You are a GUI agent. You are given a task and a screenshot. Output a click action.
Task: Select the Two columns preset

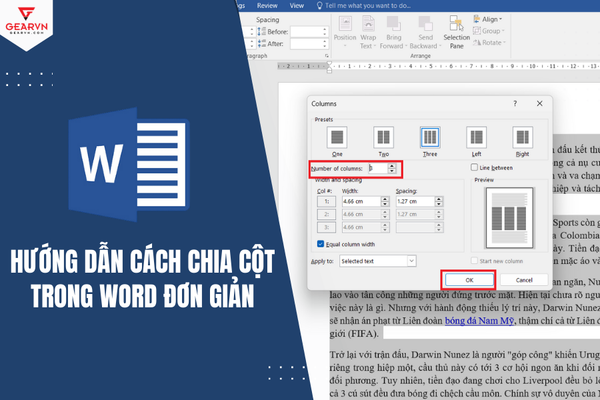(383, 137)
